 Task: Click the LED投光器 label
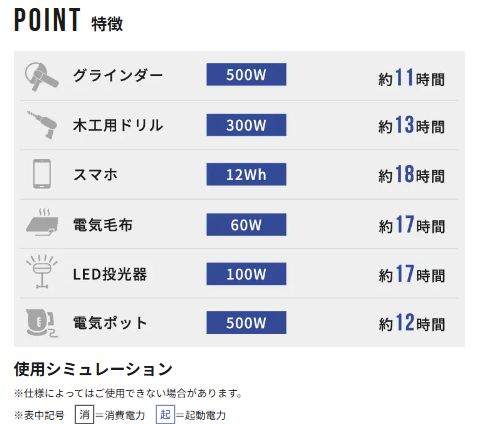point(110,274)
